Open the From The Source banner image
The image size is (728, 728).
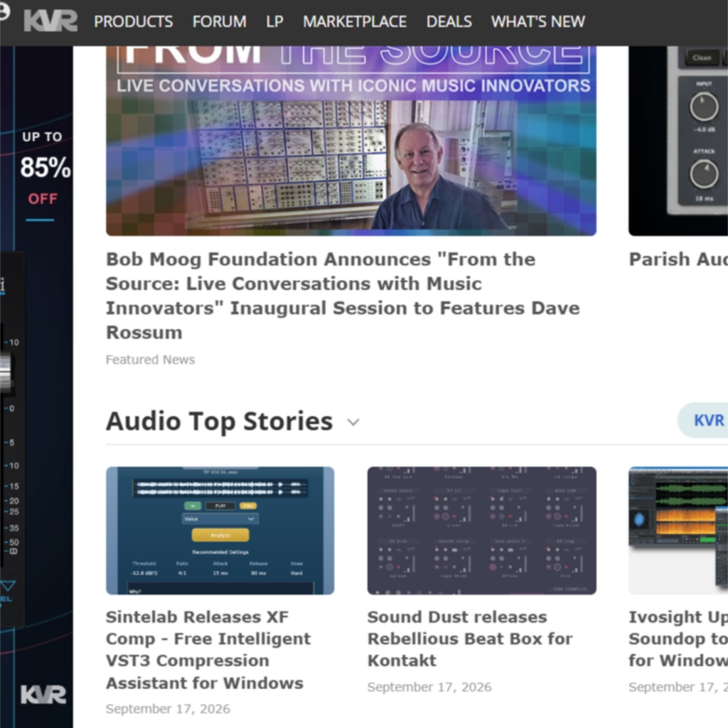point(351,141)
